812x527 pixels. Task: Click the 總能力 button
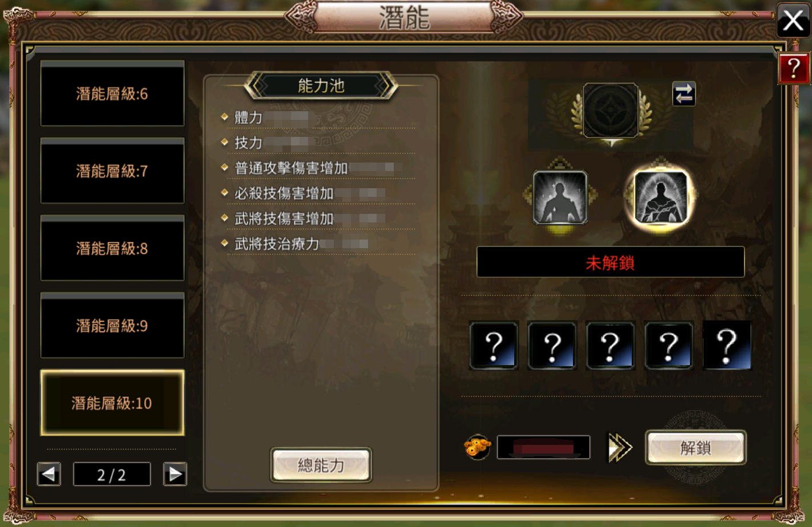(321, 465)
